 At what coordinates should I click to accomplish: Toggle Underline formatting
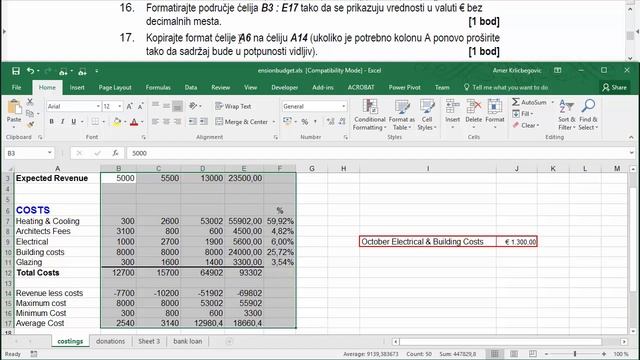point(73,122)
